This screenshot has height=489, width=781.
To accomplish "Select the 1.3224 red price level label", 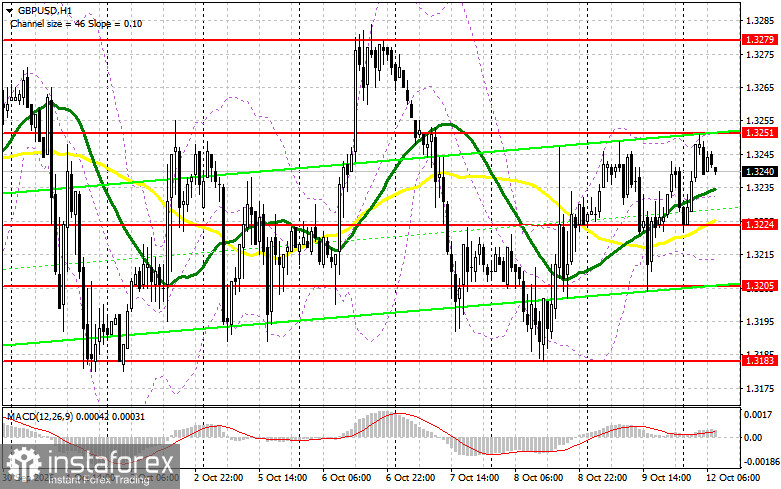I will [x=760, y=225].
